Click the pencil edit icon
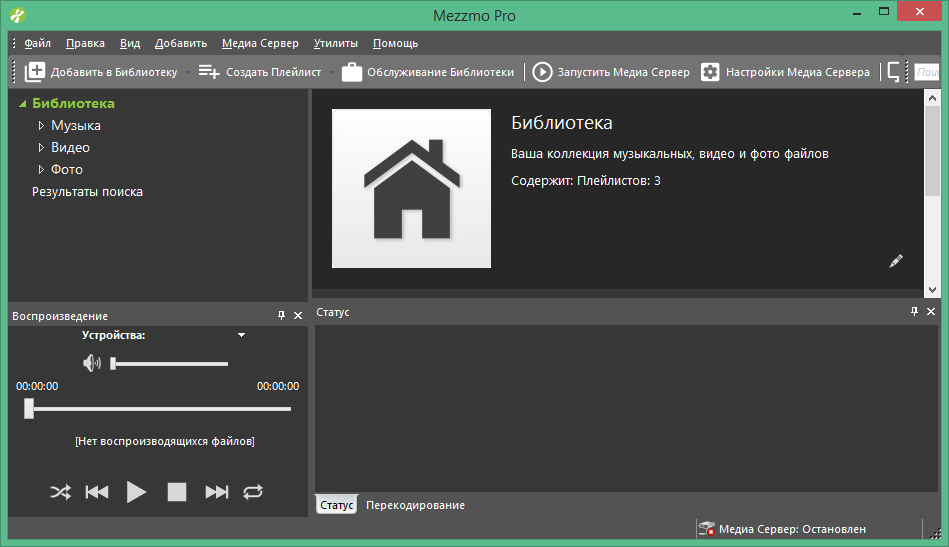This screenshot has height=547, width=949. (896, 261)
